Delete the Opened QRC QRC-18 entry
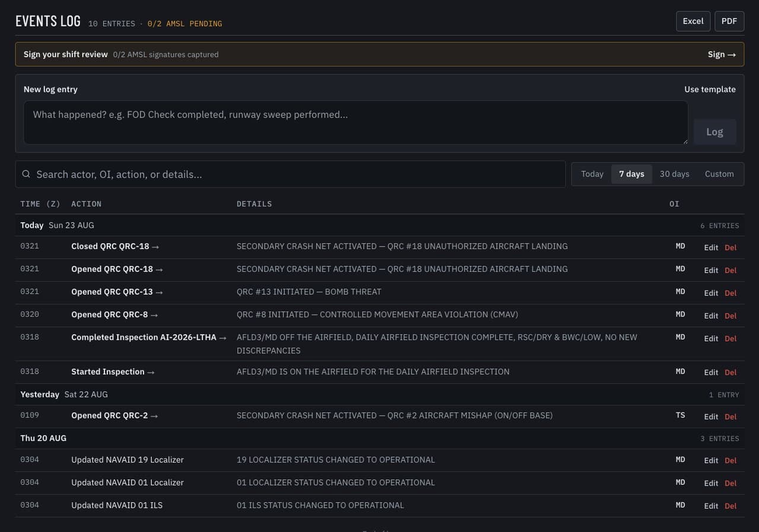This screenshot has width=759, height=532. tap(731, 270)
